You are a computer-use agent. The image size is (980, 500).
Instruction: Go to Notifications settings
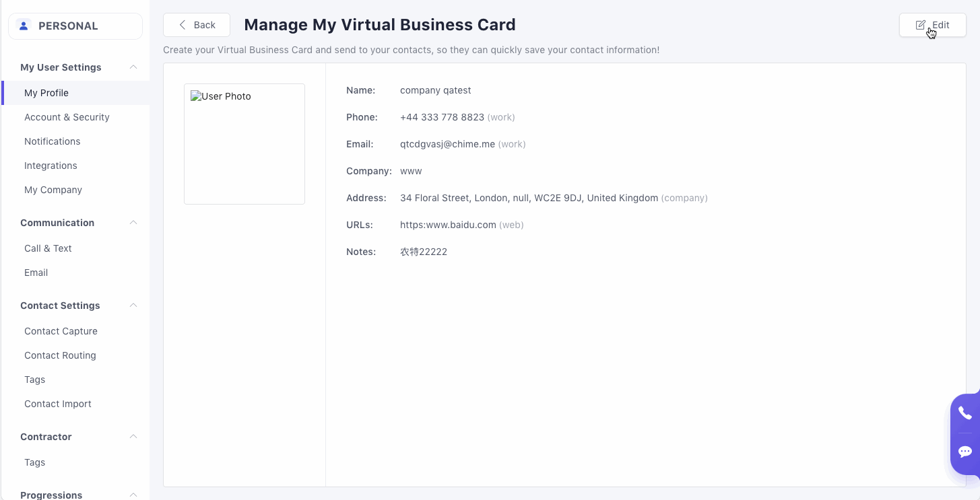coord(52,141)
